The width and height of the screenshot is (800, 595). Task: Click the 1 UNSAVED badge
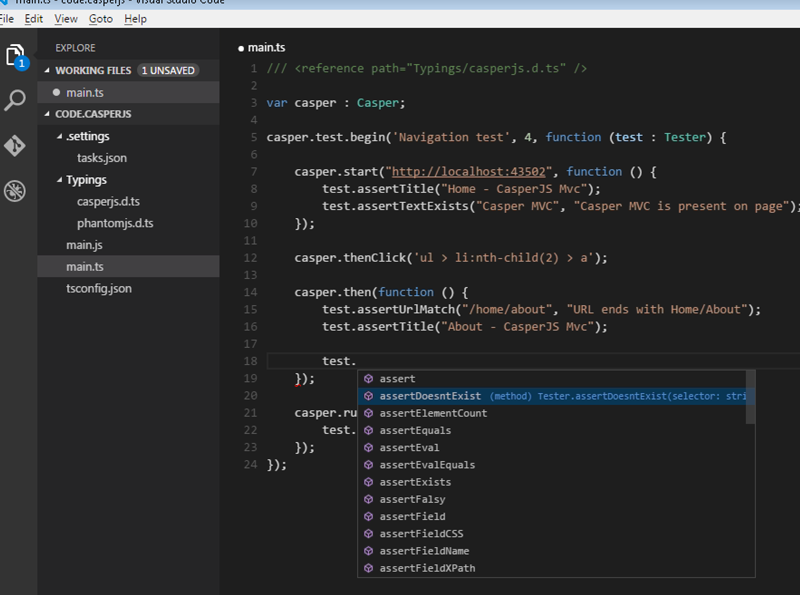tap(168, 70)
